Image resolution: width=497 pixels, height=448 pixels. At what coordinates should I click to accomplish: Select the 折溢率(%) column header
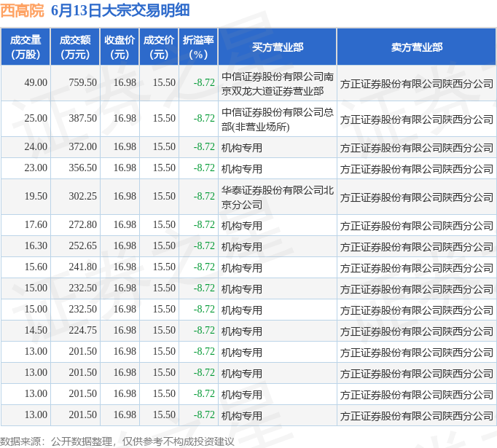(198, 47)
